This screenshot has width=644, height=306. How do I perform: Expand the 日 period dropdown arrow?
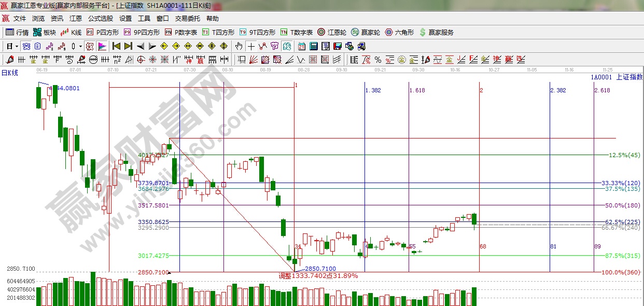pyautogui.click(x=17, y=46)
